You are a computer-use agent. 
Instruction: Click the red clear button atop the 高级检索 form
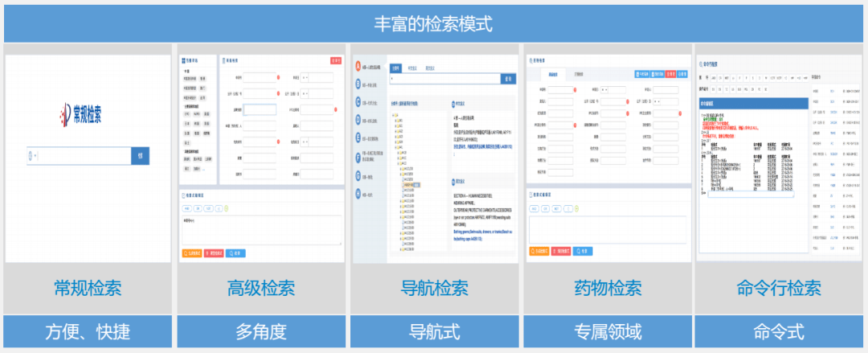point(335,60)
